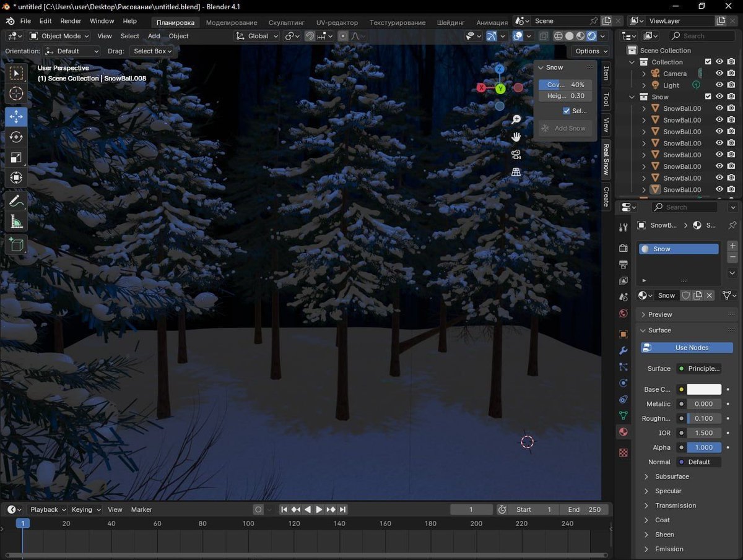Switch perspective/orthographic grid icon

[x=516, y=173]
